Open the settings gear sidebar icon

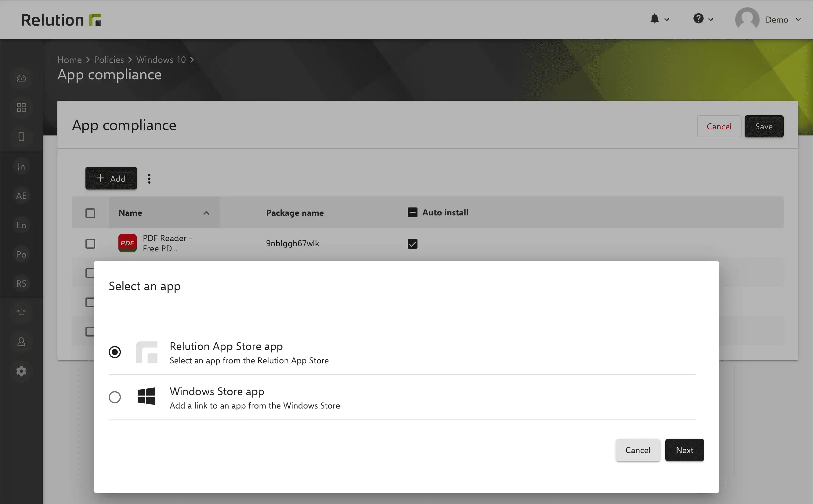21,371
